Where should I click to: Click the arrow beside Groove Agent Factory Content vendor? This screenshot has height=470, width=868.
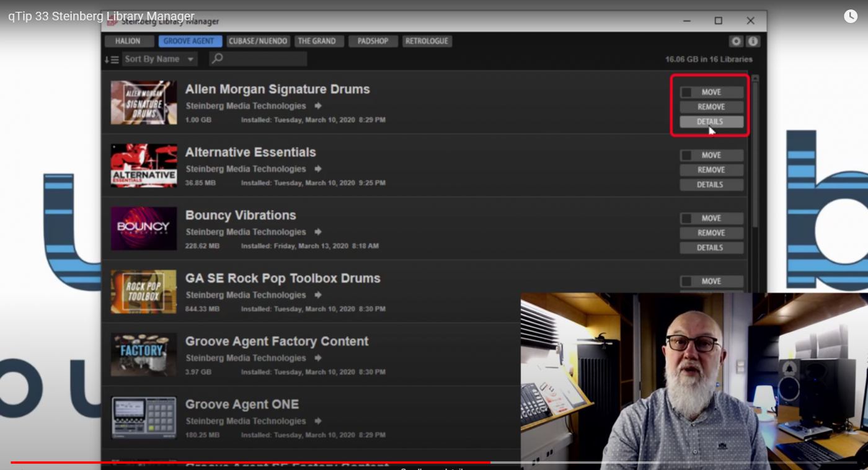pos(318,358)
